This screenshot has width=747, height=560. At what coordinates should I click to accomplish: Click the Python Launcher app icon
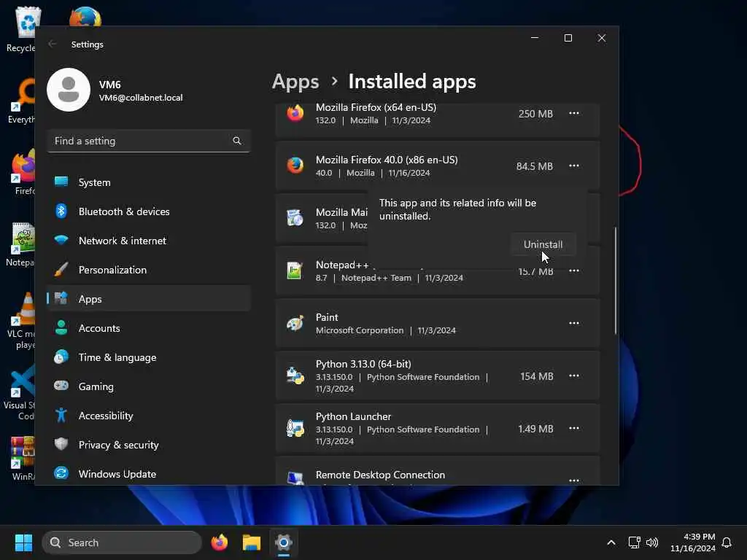(295, 428)
